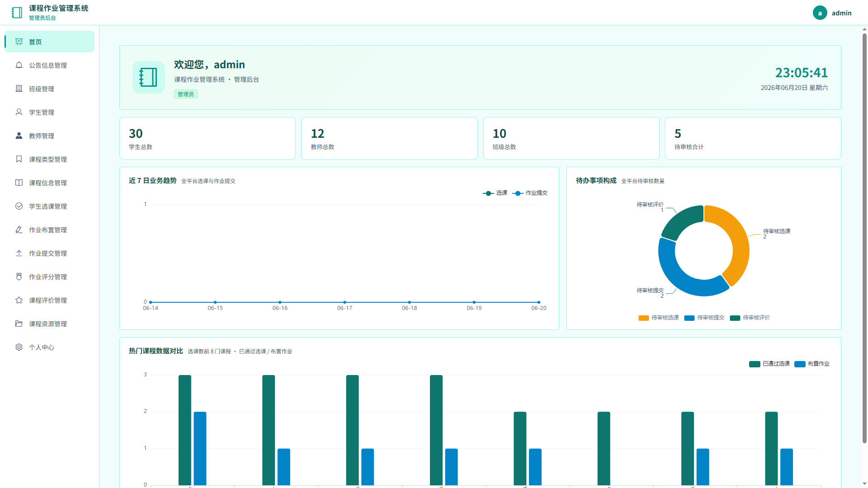Click the folder icon for 课程资源管理
The image size is (868, 488).
[x=19, y=324]
